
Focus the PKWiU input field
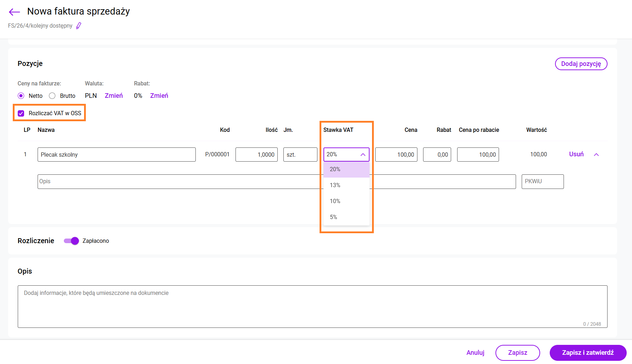(x=542, y=181)
